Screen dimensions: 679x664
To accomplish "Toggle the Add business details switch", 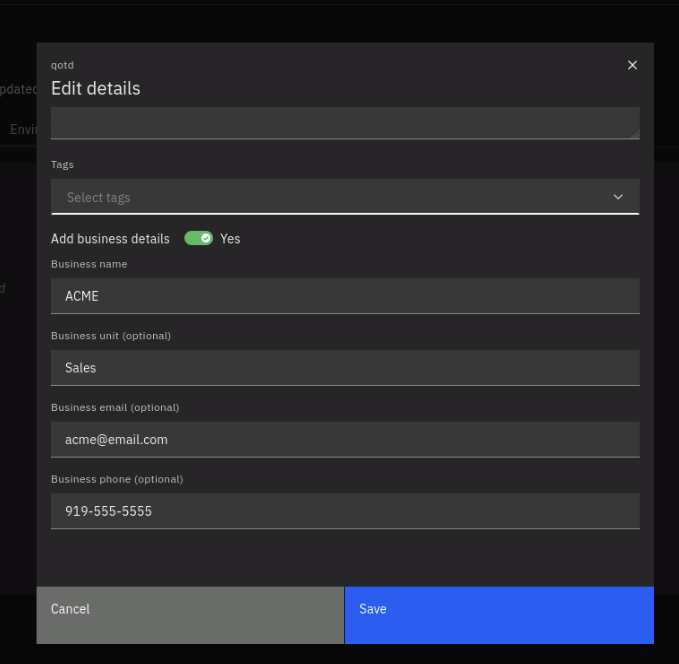I will click(x=199, y=239).
